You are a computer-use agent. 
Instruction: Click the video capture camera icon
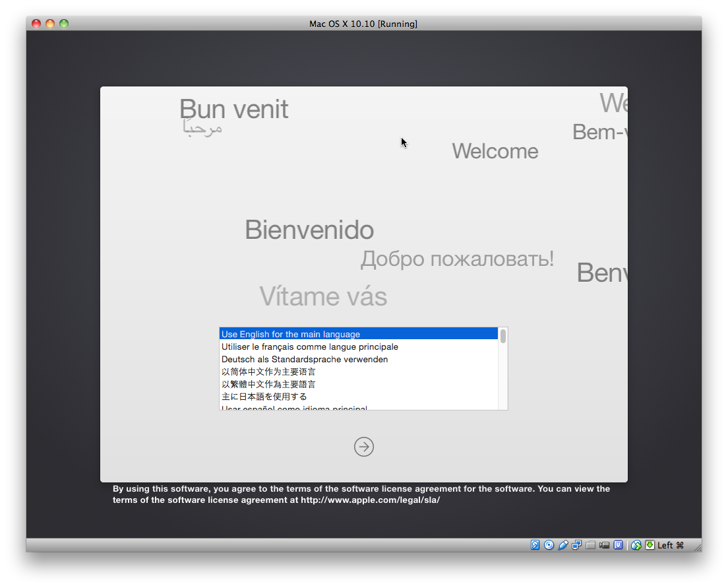pyautogui.click(x=604, y=544)
